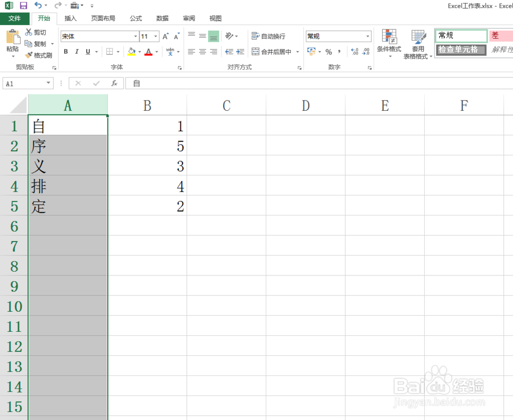Open the font name 宋体 dropdown

(x=135, y=36)
